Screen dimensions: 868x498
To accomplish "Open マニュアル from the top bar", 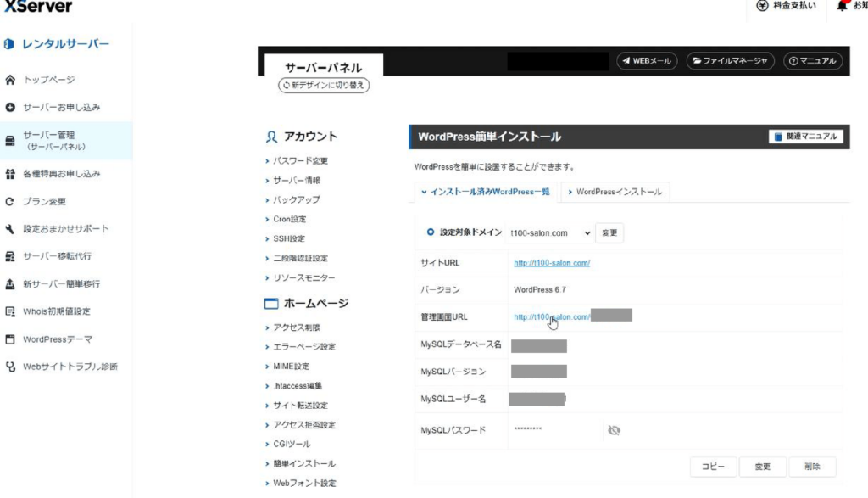I will coord(813,61).
